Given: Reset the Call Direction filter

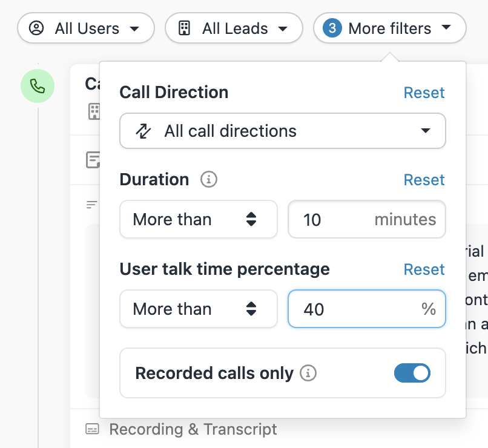Looking at the screenshot, I should [x=424, y=93].
